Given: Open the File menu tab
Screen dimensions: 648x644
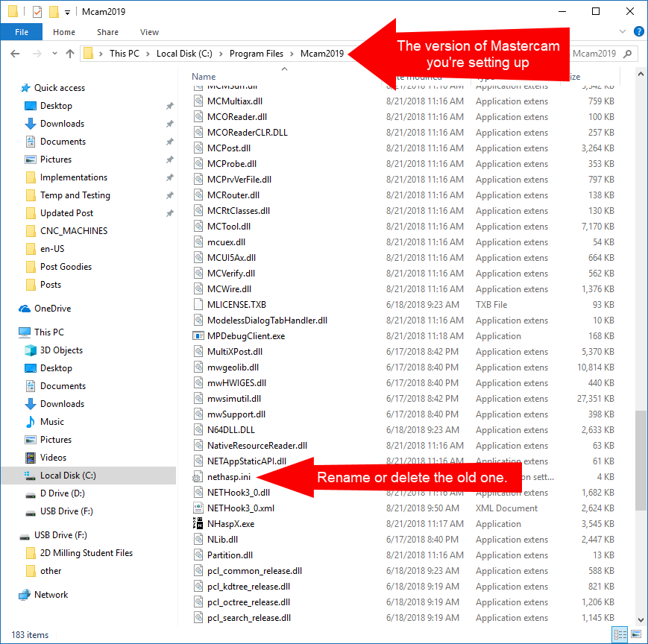Looking at the screenshot, I should (x=22, y=32).
